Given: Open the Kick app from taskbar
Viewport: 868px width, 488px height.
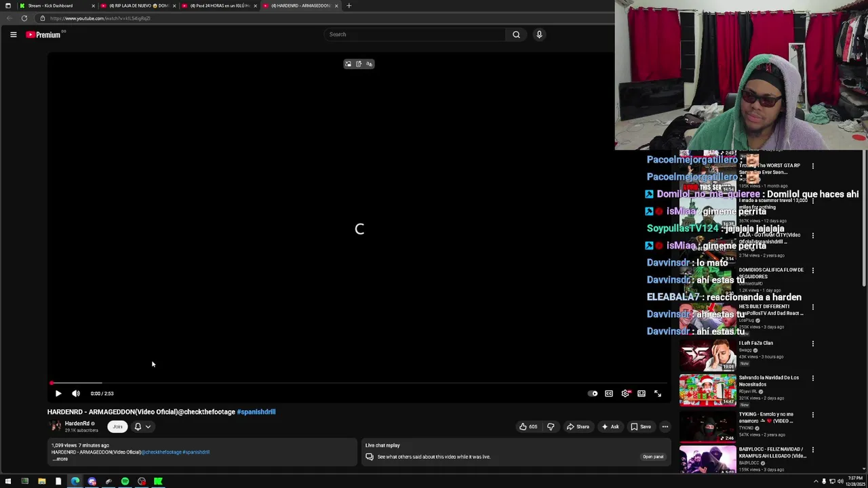Looking at the screenshot, I should click(x=158, y=482).
